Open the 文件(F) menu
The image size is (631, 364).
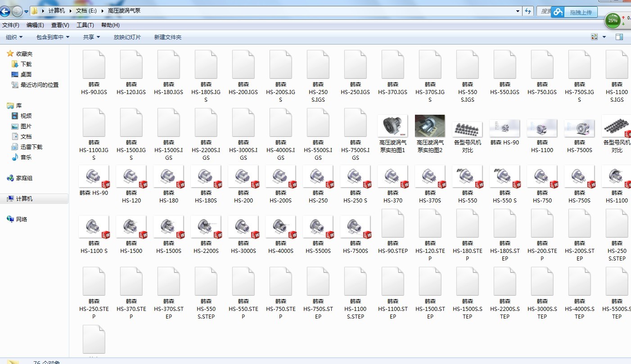pyautogui.click(x=11, y=25)
